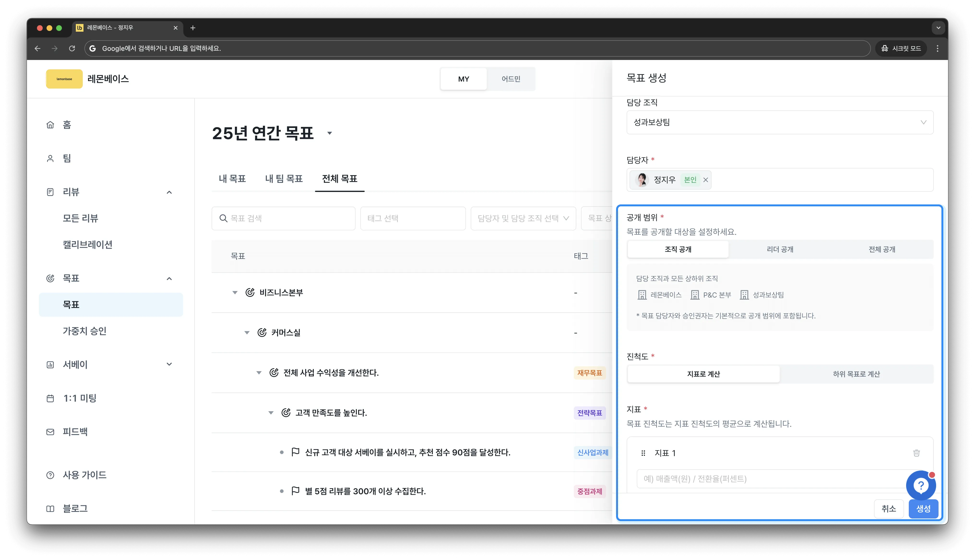Click the 1:1 미팅 calendar icon
The image size is (975, 560).
[x=50, y=398]
